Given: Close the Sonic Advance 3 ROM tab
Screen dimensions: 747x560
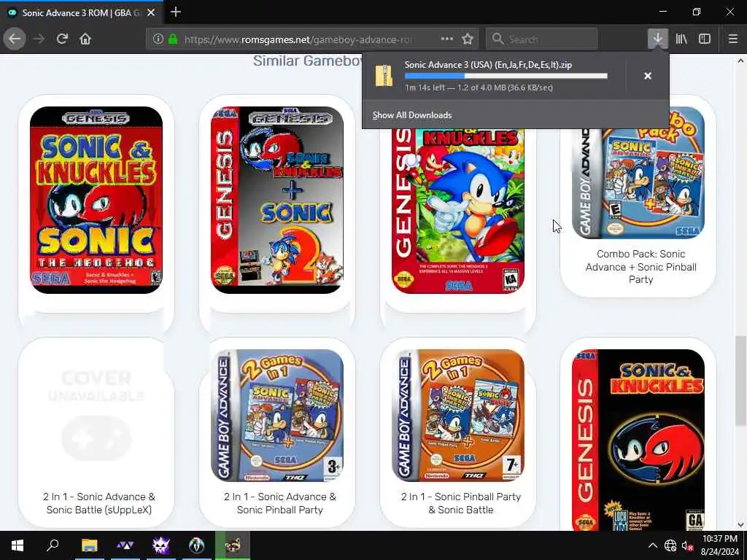Looking at the screenshot, I should click(x=151, y=13).
